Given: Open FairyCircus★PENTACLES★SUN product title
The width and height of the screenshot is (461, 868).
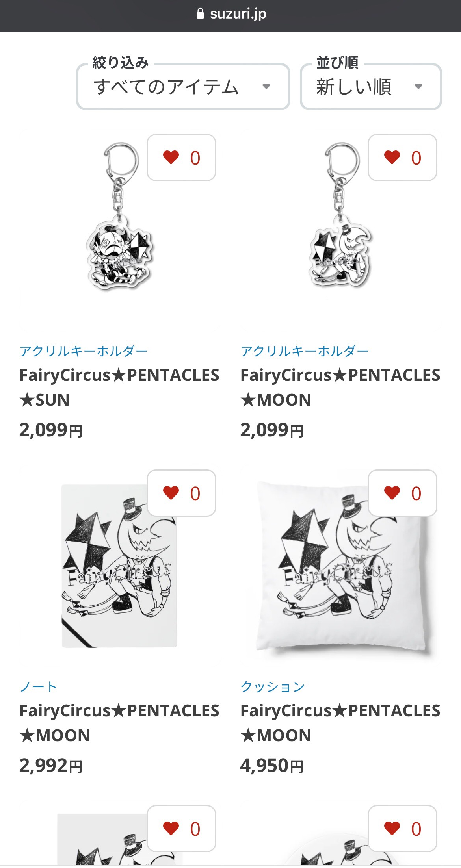Looking at the screenshot, I should click(119, 388).
